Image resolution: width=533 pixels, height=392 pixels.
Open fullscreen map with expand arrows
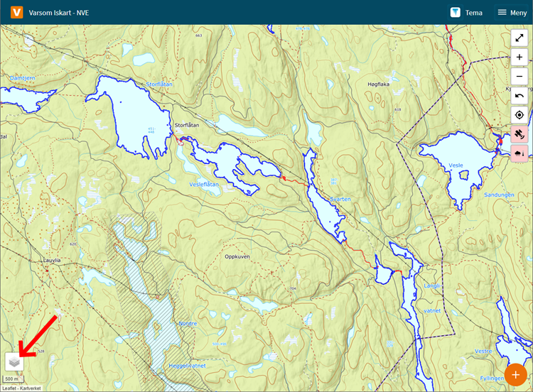click(519, 38)
